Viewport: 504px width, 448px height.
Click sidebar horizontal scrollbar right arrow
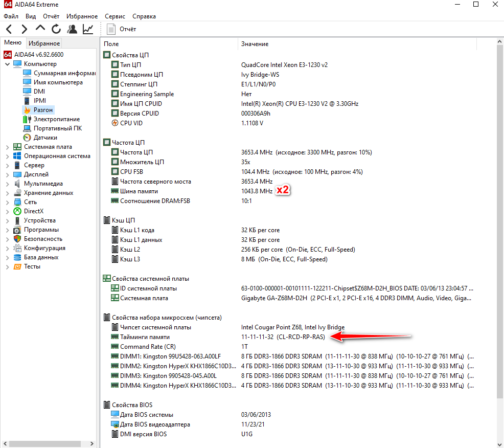coord(92,443)
